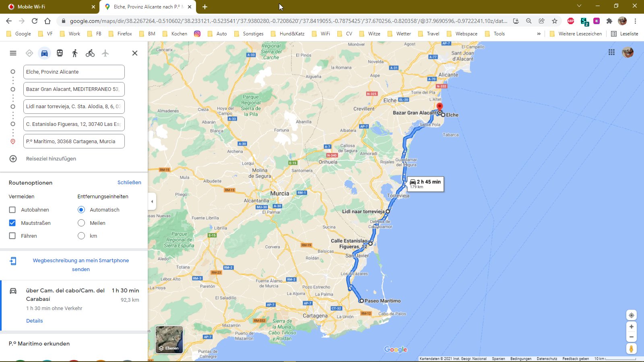Select best travel mode diamond icon
This screenshot has height=362, width=644.
pyautogui.click(x=29, y=53)
